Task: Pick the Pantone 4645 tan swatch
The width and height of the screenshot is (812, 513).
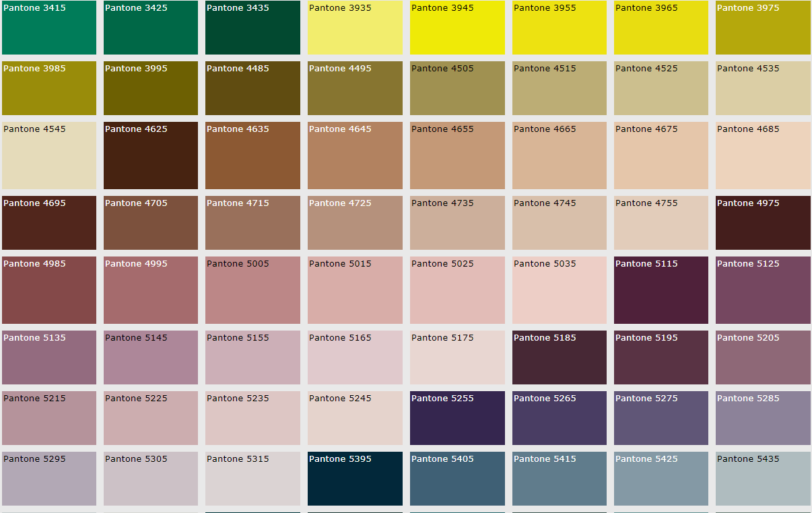Action: tap(355, 156)
